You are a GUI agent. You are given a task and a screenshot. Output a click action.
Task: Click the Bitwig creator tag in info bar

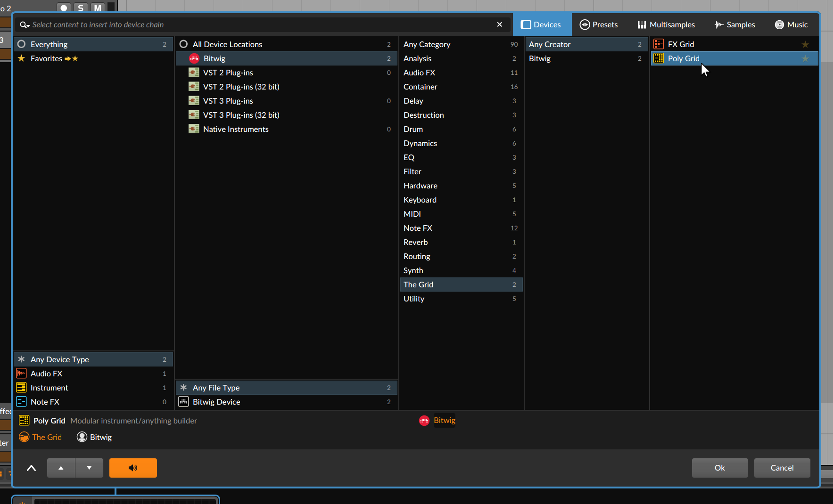pos(94,437)
